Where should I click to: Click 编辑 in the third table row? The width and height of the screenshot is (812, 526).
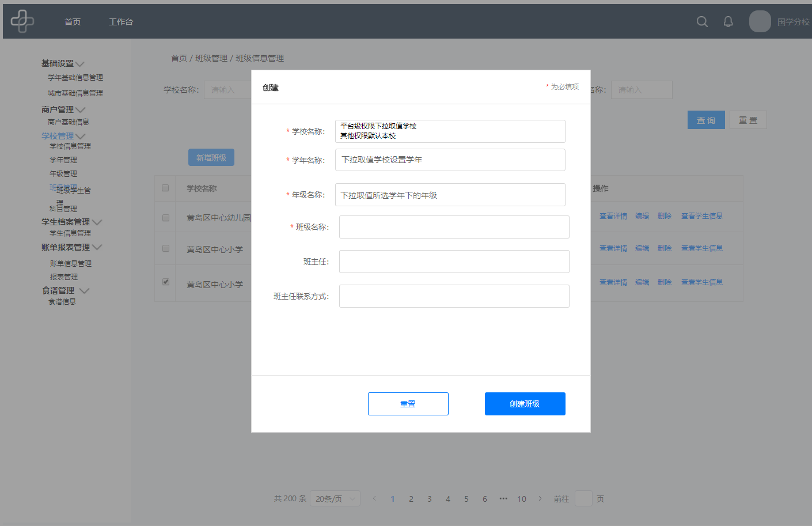[642, 282]
